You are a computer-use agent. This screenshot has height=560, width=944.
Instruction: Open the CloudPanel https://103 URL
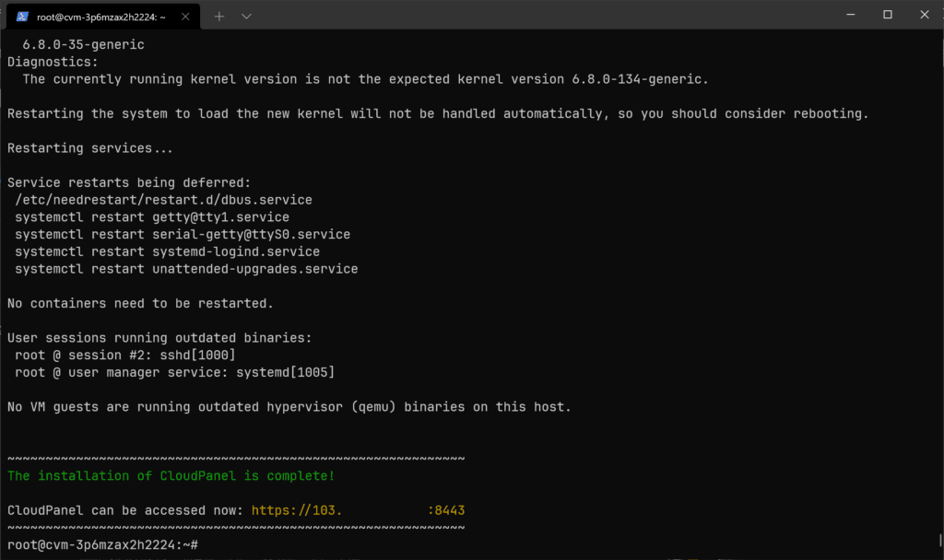[x=296, y=510]
